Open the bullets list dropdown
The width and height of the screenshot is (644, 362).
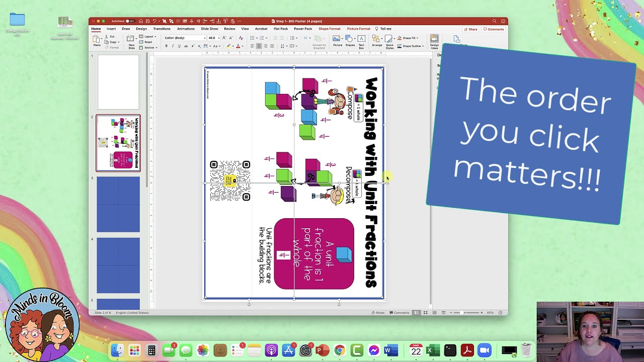tap(257, 38)
